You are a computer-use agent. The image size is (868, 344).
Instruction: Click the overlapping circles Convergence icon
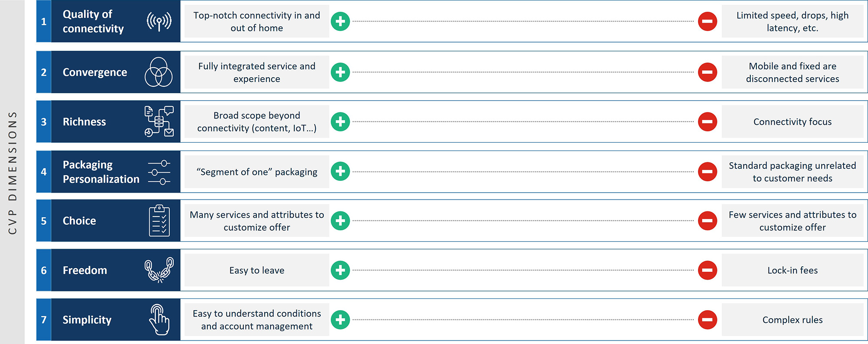(158, 72)
